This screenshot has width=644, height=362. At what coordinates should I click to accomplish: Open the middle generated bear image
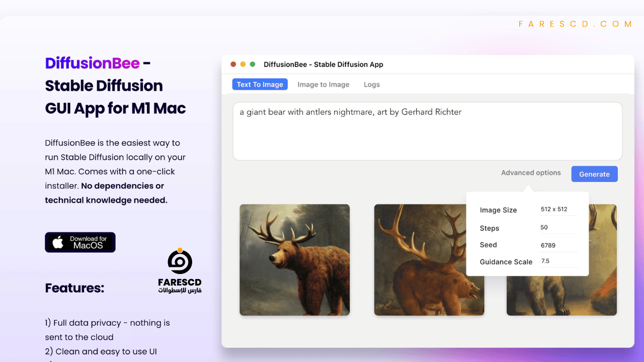(x=429, y=259)
